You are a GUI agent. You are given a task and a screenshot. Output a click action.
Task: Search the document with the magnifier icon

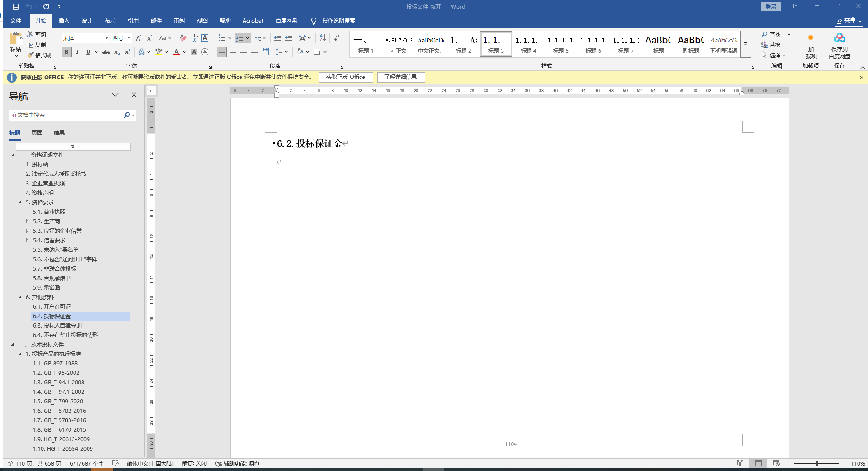[x=127, y=115]
